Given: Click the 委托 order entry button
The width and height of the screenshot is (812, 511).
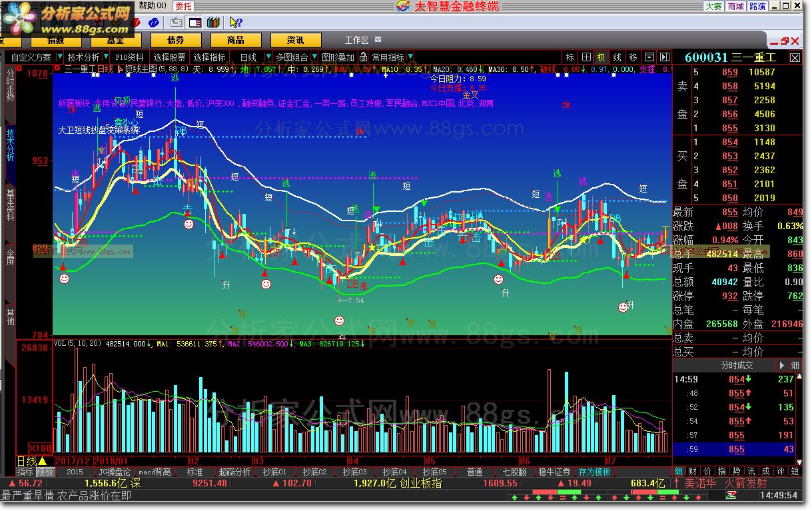Looking at the screenshot, I should point(183,6).
